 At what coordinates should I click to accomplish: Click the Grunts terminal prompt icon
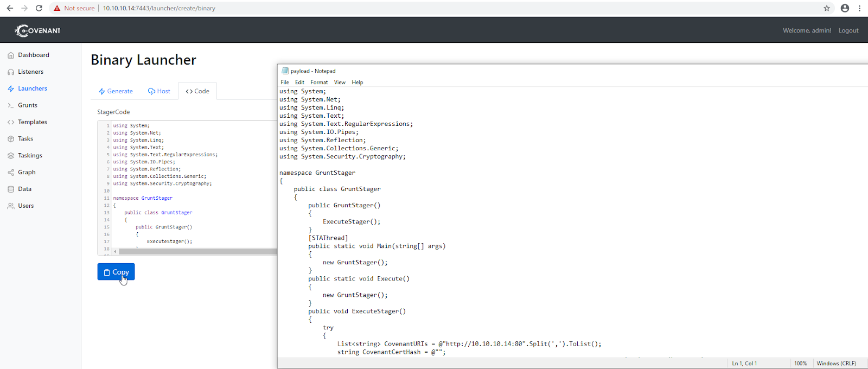(x=11, y=105)
